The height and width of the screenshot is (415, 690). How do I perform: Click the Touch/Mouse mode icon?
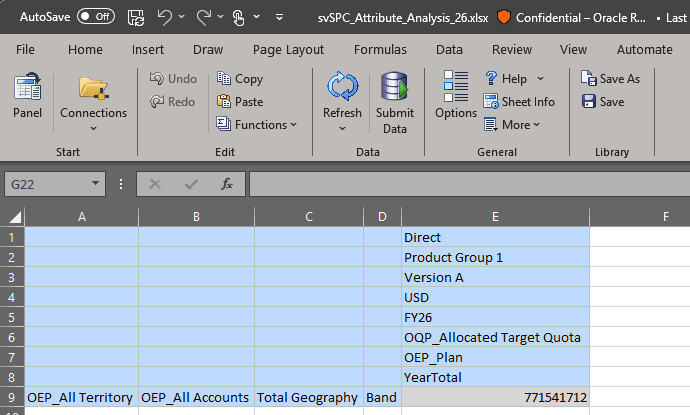pos(238,18)
